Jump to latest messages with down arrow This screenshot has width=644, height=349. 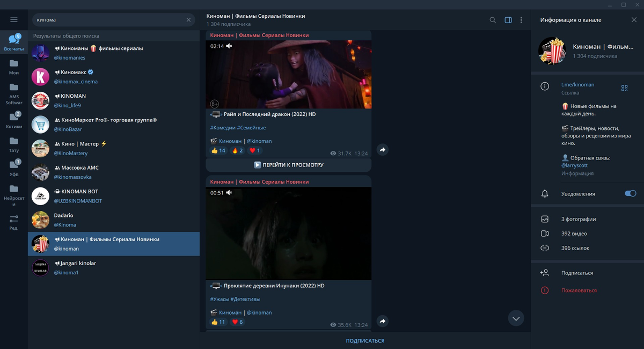click(x=516, y=318)
